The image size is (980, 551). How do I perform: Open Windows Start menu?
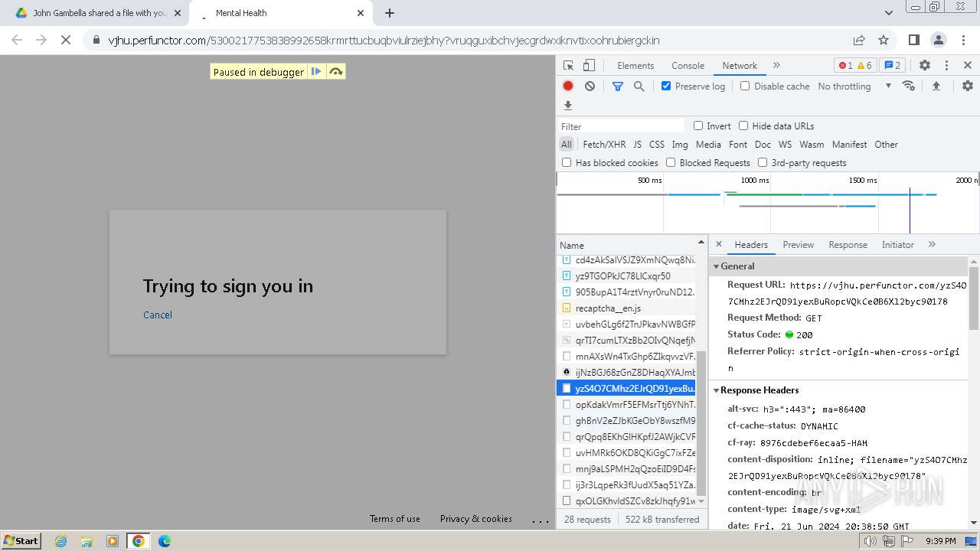pos(21,541)
